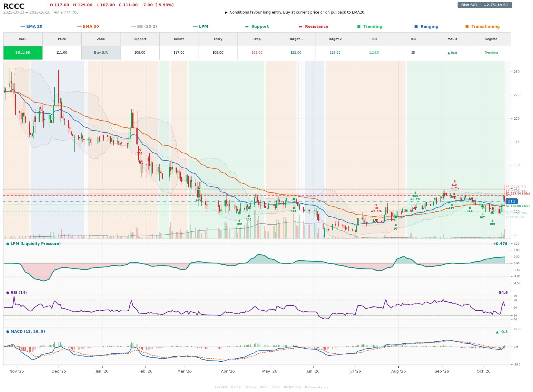The height and width of the screenshot is (392, 533).
Task: Click the Sep '26 date axis label
Action: point(442,371)
